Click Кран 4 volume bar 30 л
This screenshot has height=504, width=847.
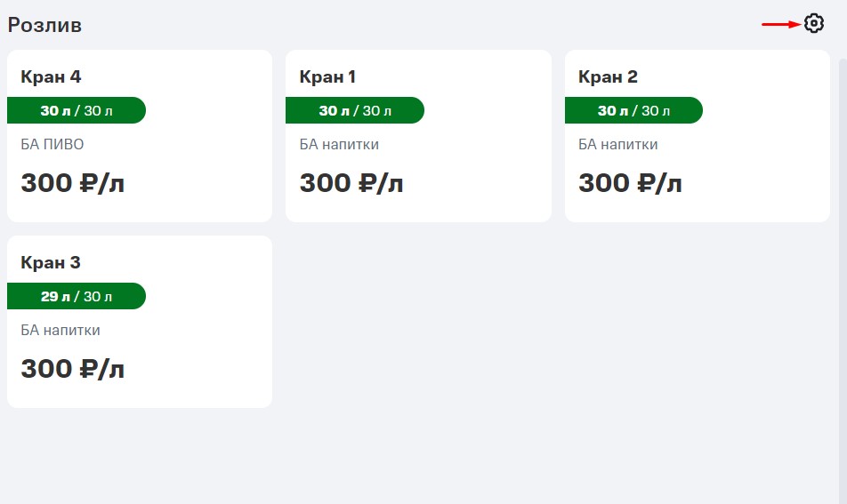[77, 110]
